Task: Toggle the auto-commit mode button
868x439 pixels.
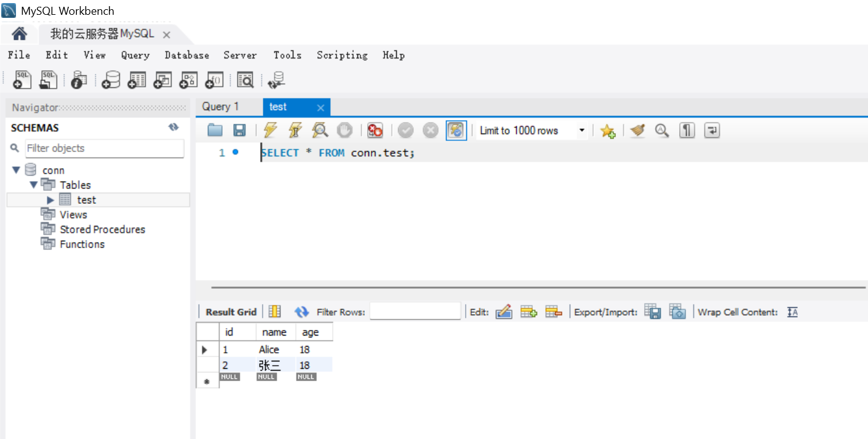Action: [x=456, y=130]
